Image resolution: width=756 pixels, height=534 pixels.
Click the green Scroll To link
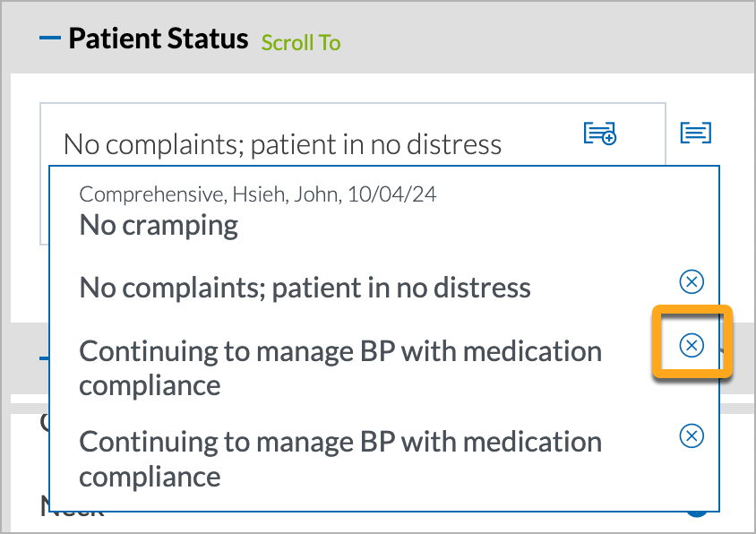[301, 42]
